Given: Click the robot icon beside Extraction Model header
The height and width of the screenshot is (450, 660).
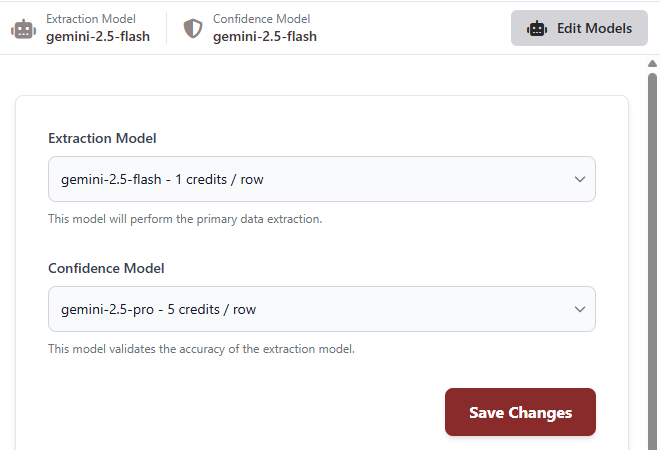Looking at the screenshot, I should 24,29.
